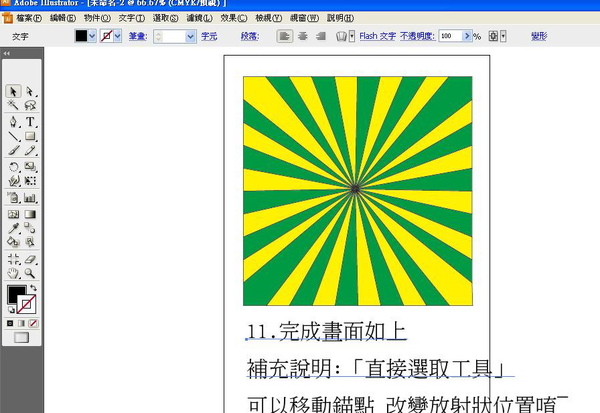Screen dimensions: 600x413
Task: Select the Live Paint Selection tool
Action: (x=30, y=242)
